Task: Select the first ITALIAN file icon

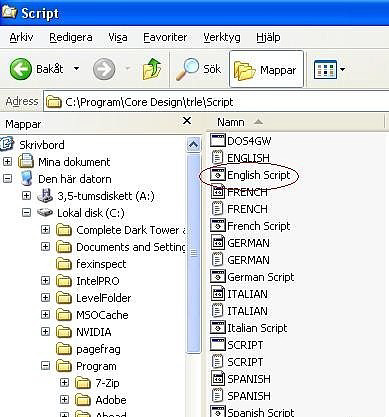Action: [218, 294]
